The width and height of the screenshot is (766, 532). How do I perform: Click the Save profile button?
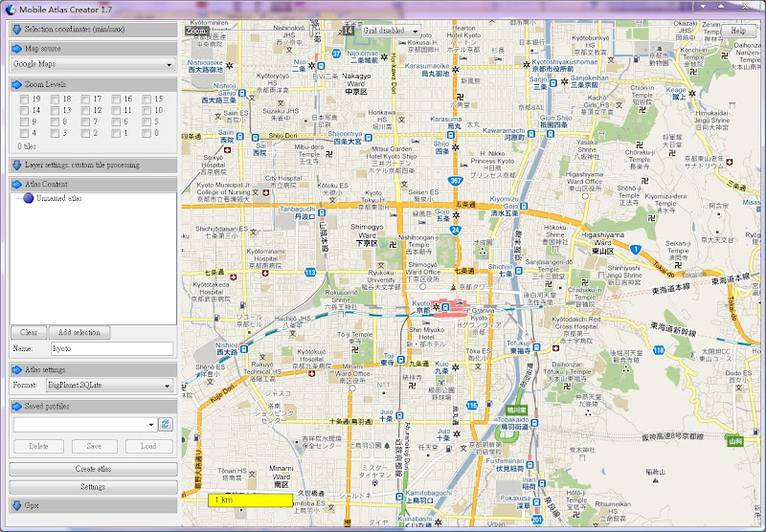click(x=94, y=446)
